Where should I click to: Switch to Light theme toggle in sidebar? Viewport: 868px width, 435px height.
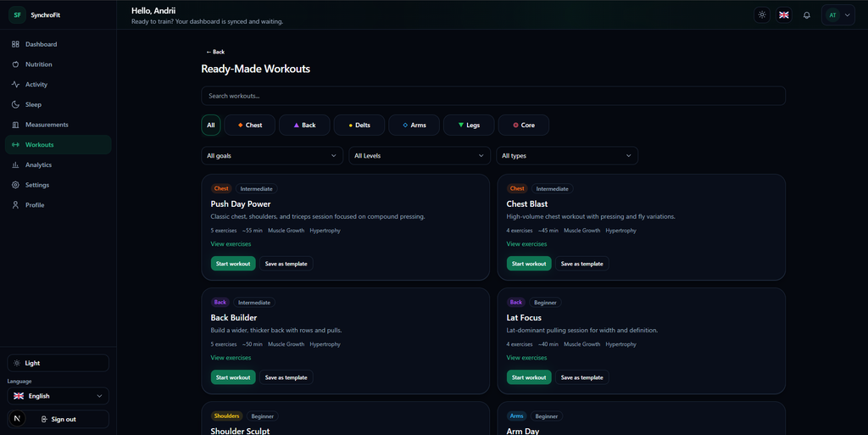(x=58, y=363)
